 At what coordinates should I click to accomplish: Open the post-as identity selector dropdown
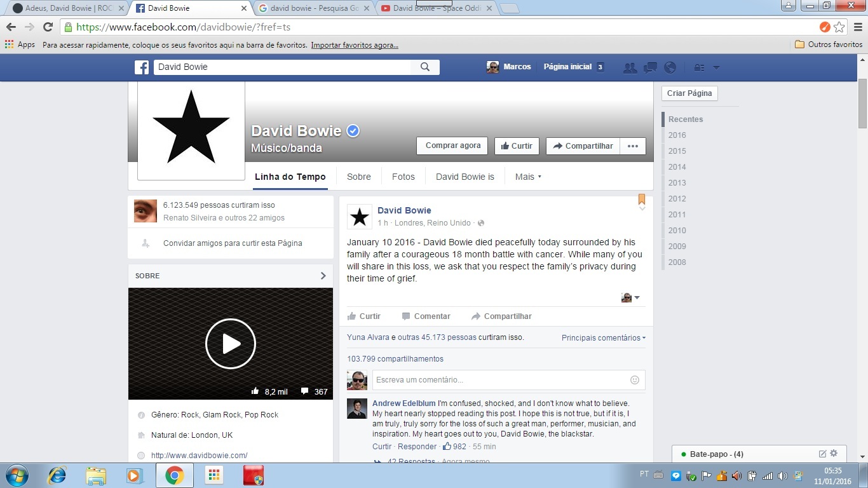(630, 297)
